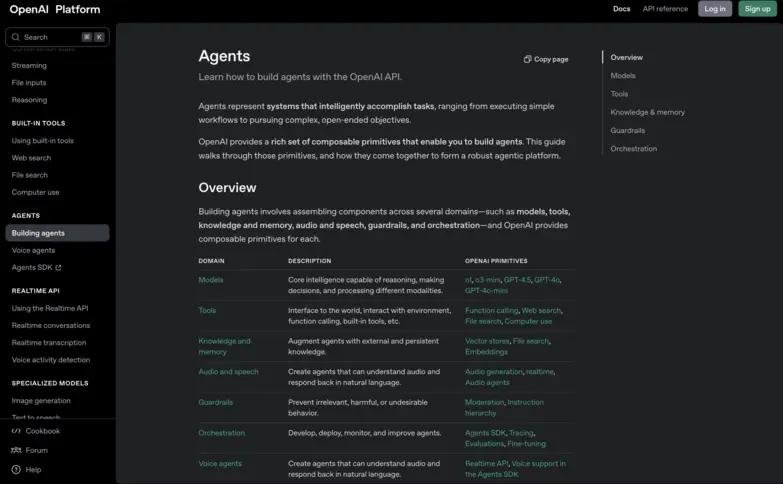Click the Forum people icon
This screenshot has width=783, height=484.
pos(16,450)
